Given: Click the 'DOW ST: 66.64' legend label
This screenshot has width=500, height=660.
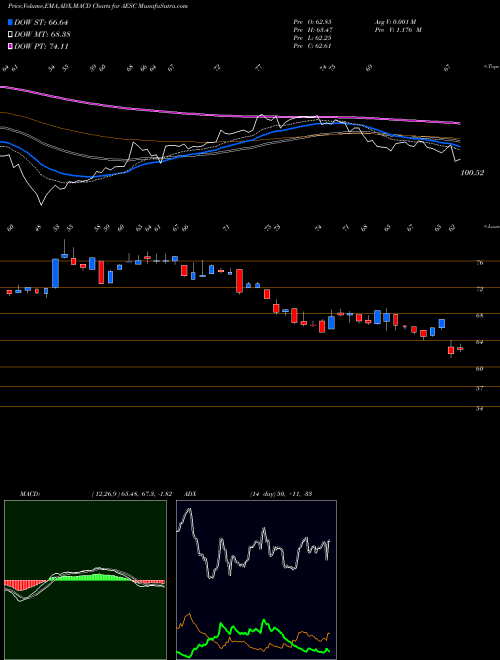Looking at the screenshot, I should click(41, 23).
